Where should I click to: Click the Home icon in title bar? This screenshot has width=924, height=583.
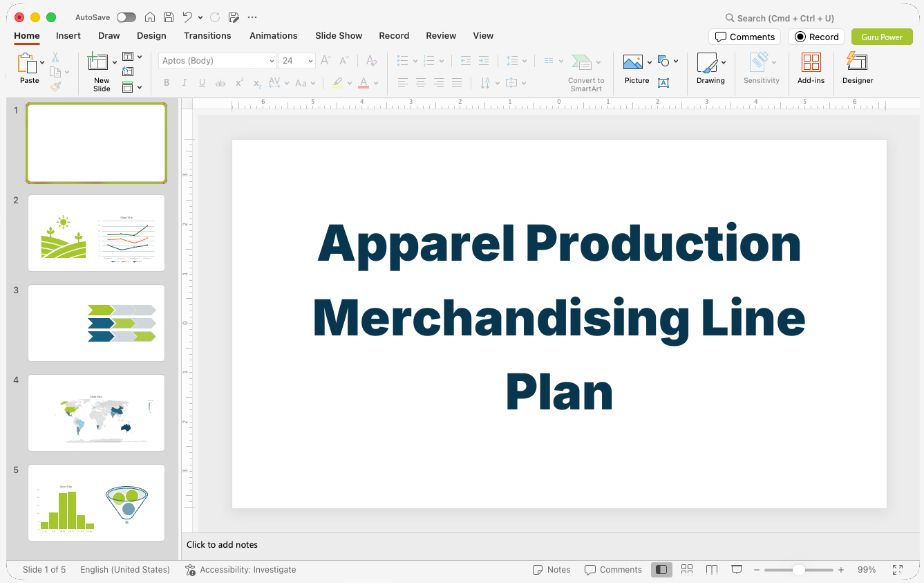[x=150, y=17]
